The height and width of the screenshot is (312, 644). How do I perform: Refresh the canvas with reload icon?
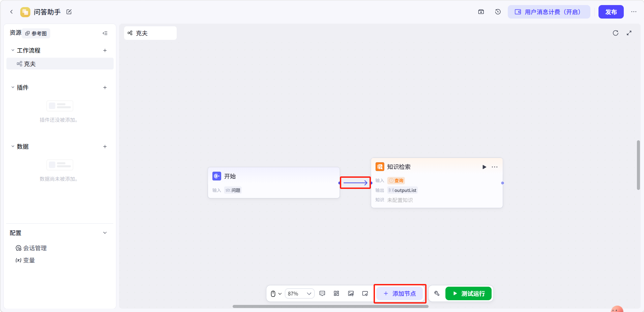point(616,33)
